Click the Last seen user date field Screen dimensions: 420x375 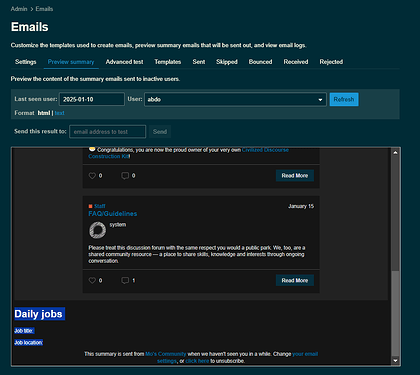92,99
